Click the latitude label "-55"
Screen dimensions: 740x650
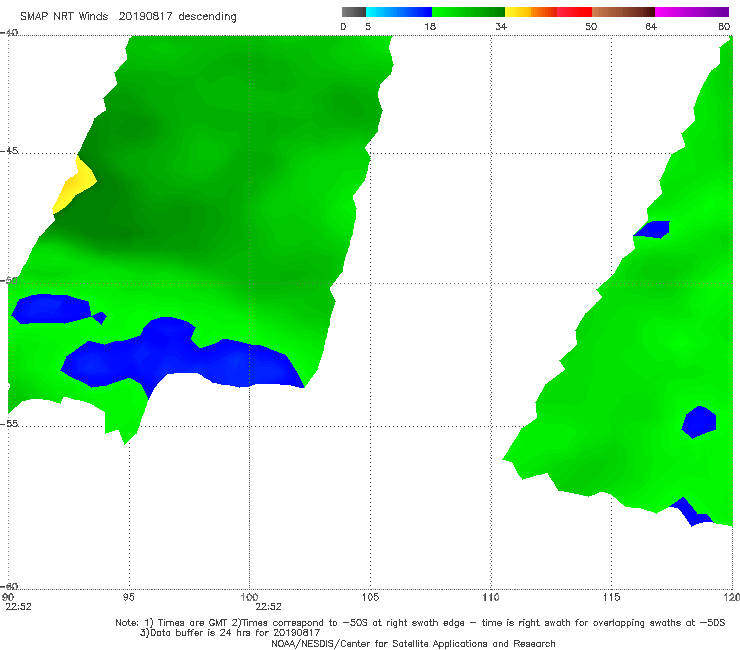(9, 423)
